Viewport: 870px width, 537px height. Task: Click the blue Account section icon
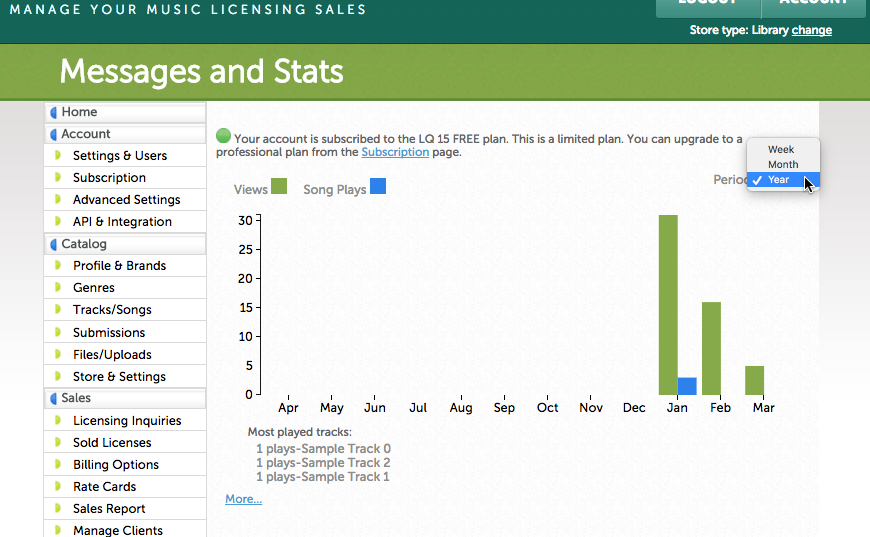click(x=53, y=134)
